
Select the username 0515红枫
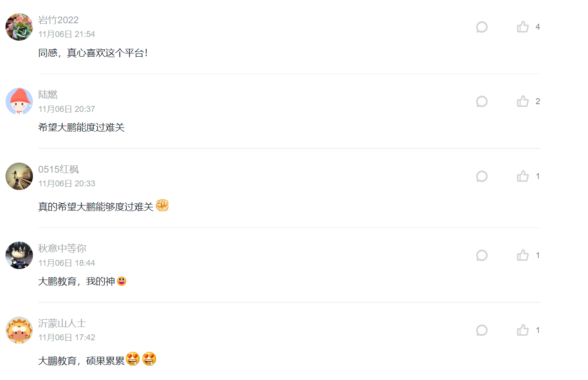(59, 169)
